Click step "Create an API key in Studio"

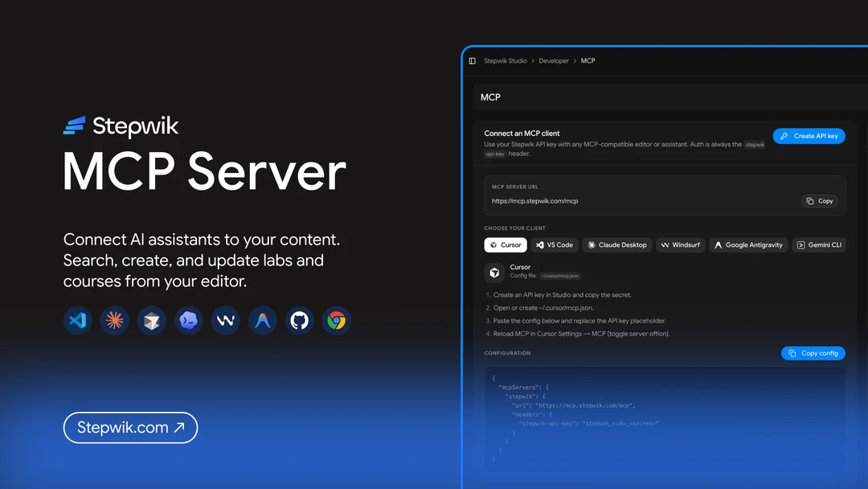563,295
